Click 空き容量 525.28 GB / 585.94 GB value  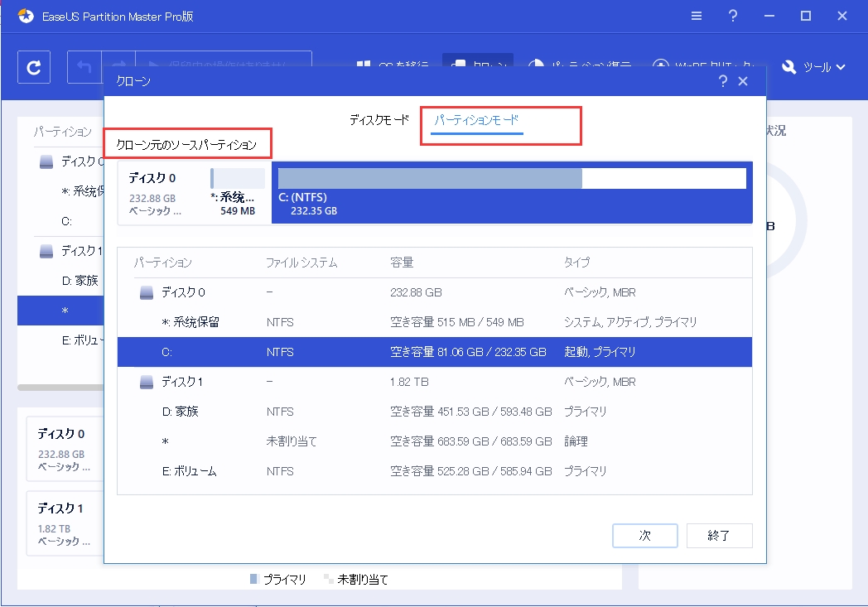point(471,471)
